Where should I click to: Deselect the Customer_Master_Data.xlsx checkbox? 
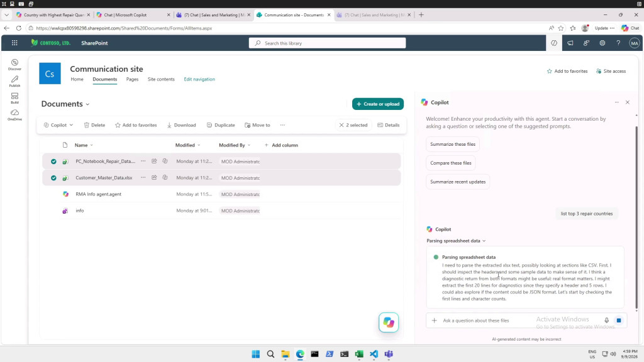point(53,178)
